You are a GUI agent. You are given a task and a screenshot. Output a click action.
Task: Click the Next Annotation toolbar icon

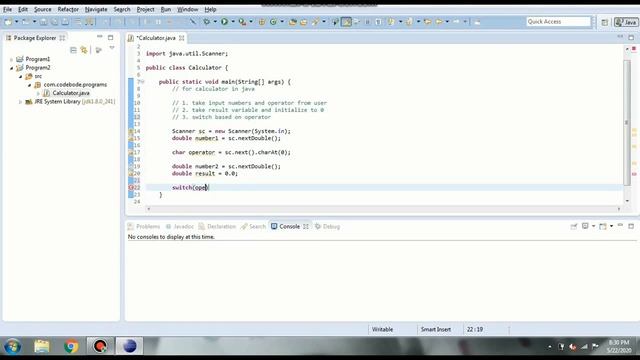tap(392, 22)
